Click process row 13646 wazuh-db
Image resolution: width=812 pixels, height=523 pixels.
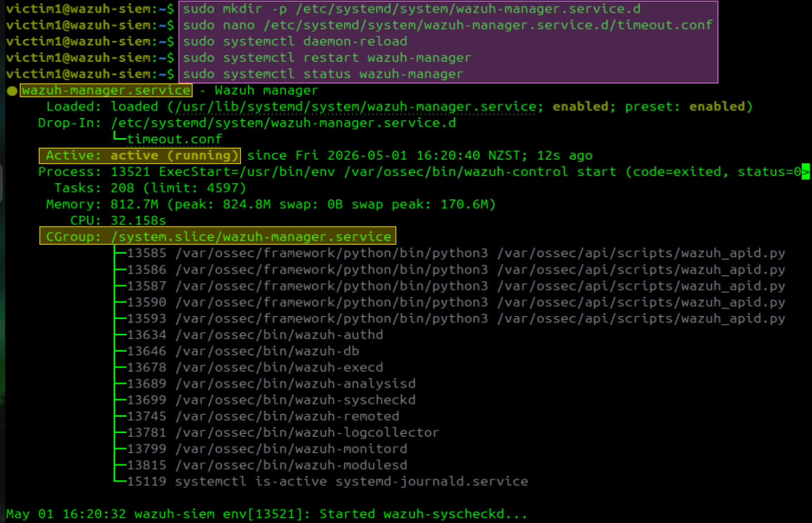[243, 351]
